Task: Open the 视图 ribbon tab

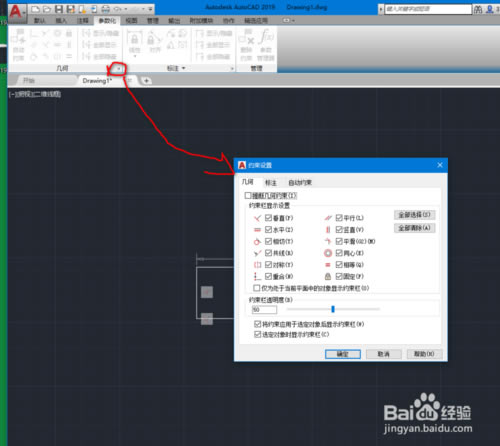Action: [x=131, y=21]
